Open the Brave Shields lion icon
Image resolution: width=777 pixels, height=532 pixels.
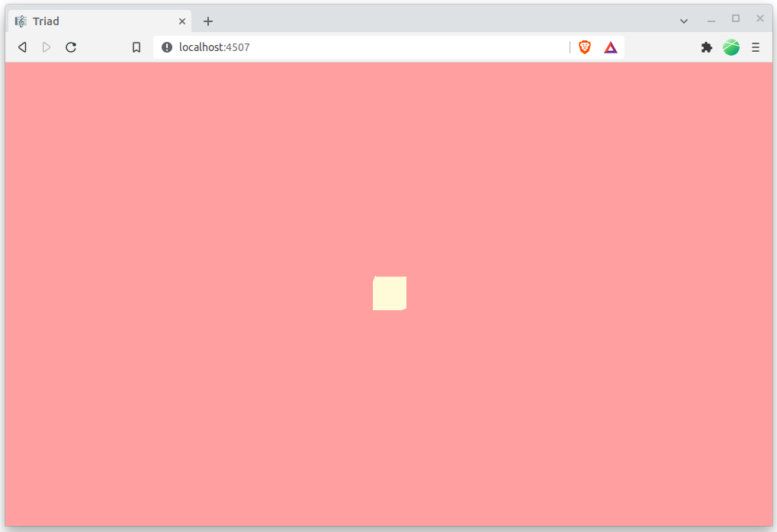pyautogui.click(x=585, y=47)
